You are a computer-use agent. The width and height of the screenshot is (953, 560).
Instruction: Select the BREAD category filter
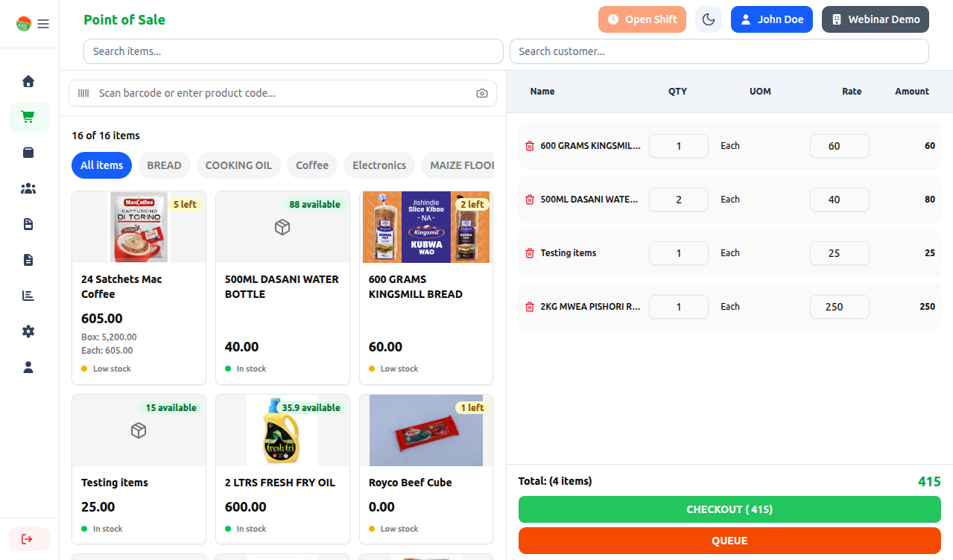[164, 165]
